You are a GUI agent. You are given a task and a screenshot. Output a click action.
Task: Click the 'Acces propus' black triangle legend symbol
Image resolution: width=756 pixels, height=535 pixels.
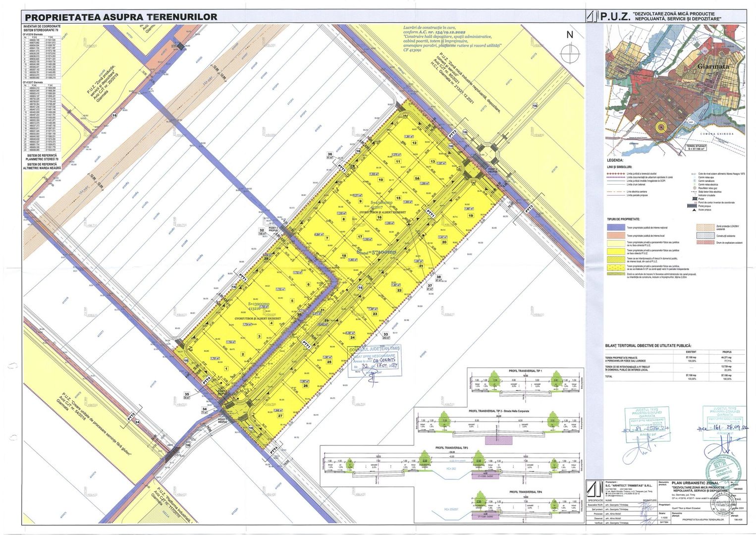point(694,210)
